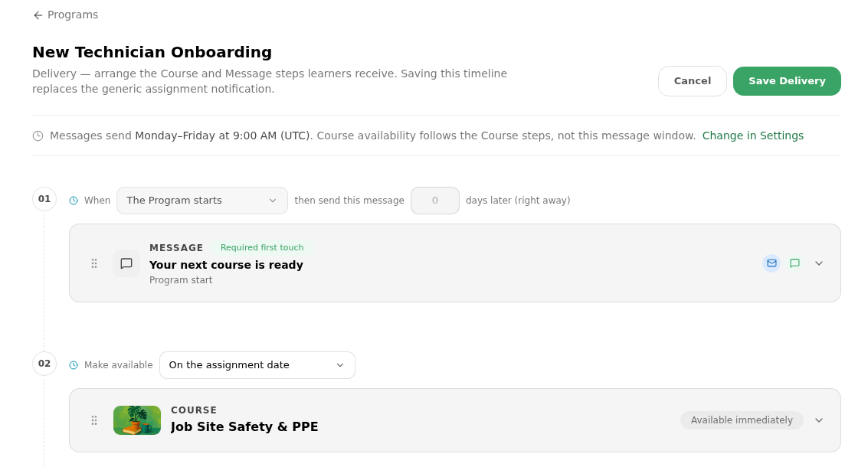This screenshot has width=868, height=467.
Task: Expand the message step chevron
Action: pyautogui.click(x=819, y=263)
